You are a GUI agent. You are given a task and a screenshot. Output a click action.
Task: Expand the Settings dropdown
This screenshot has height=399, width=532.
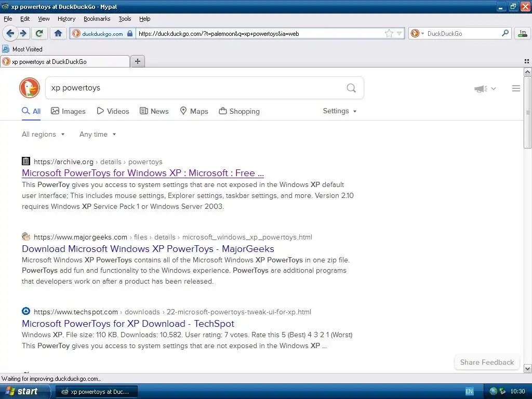(340, 111)
